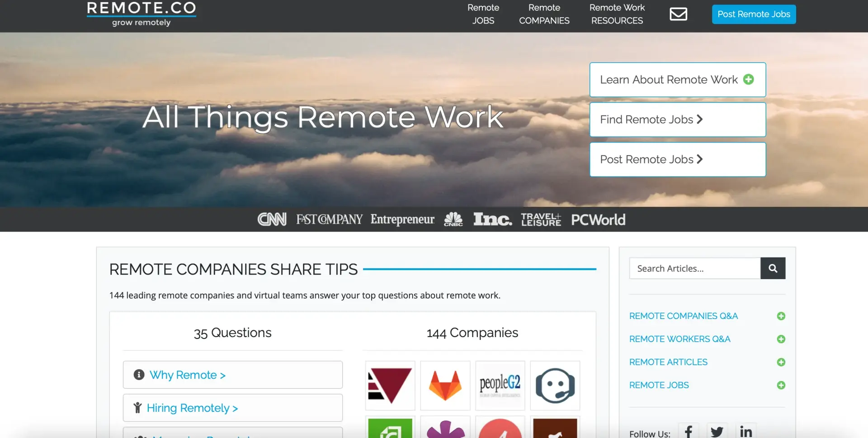Open the Twitter follow icon
Screen dimensions: 868x438
(717, 431)
